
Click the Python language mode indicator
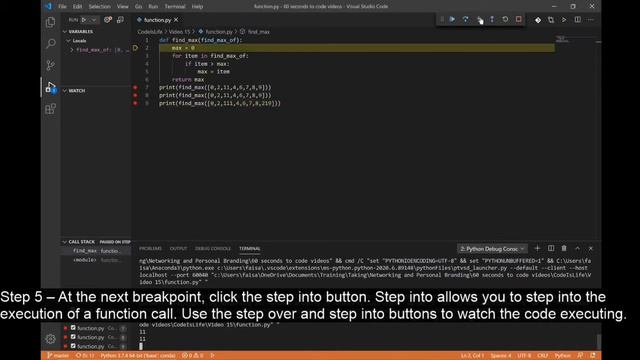pos(562,356)
